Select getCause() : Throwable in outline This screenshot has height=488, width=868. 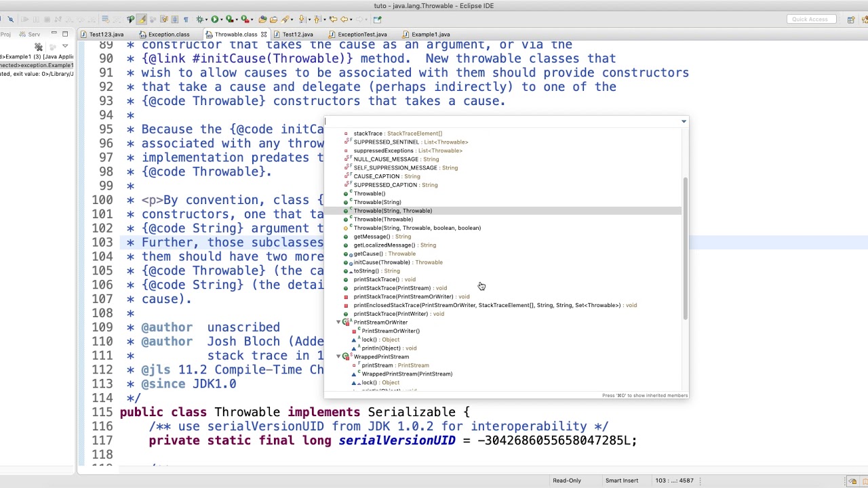[x=384, y=253]
